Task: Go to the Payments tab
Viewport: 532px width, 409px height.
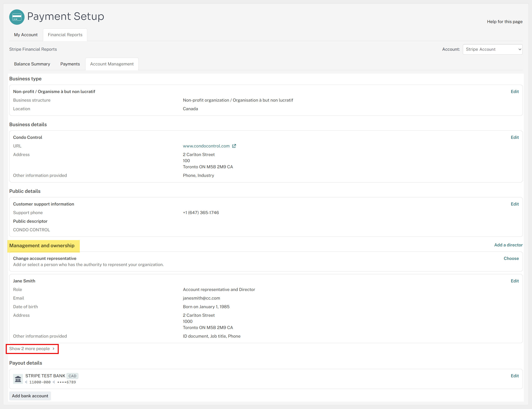Action: [x=70, y=64]
